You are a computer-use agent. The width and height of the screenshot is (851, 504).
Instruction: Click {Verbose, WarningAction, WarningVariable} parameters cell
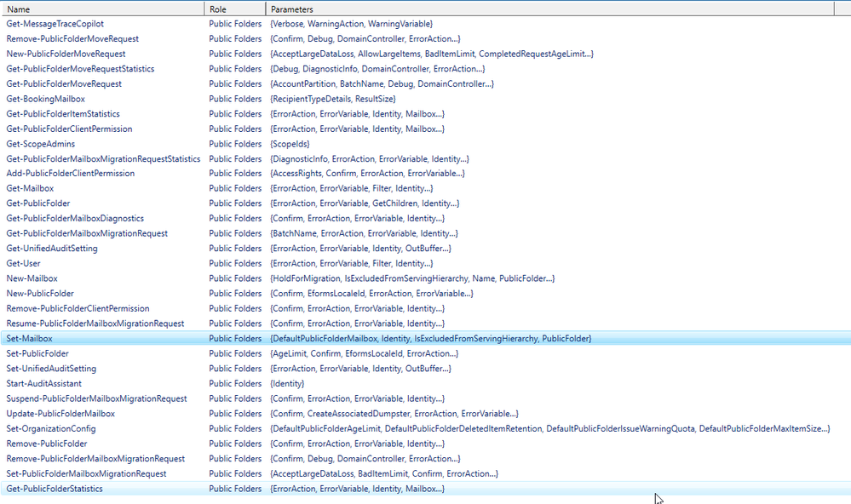351,24
